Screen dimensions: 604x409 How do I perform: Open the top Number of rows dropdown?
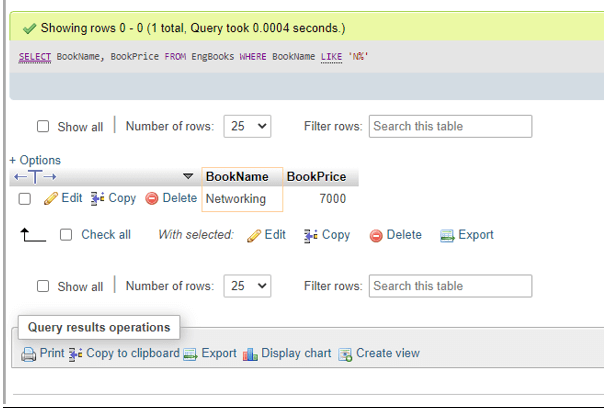coord(247,126)
